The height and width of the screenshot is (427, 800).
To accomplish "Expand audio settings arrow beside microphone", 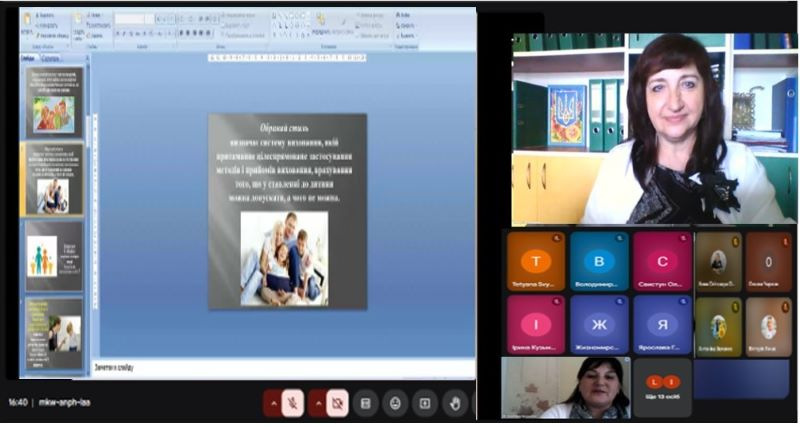I will tap(273, 404).
